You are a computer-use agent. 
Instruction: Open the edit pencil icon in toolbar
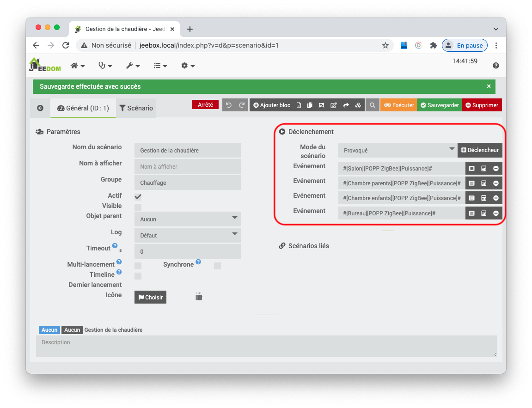(334, 105)
